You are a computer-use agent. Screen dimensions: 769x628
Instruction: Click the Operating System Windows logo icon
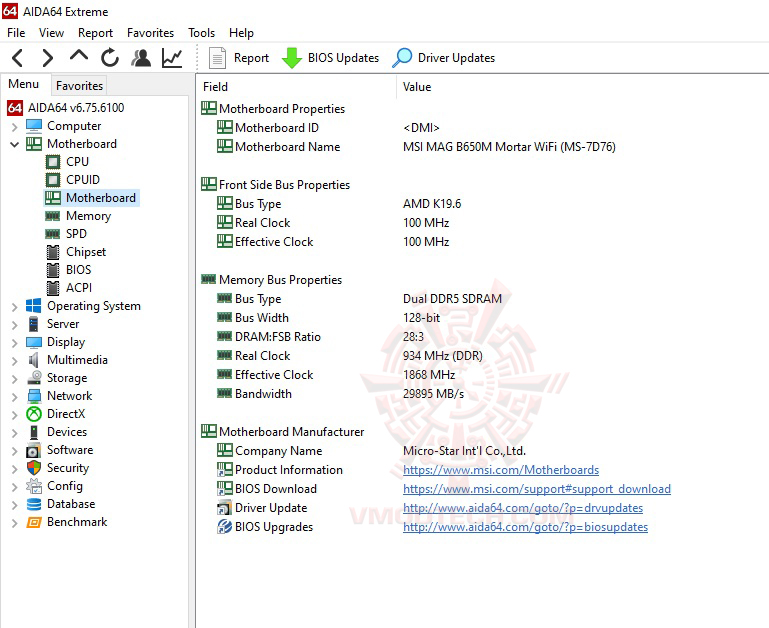pos(34,306)
